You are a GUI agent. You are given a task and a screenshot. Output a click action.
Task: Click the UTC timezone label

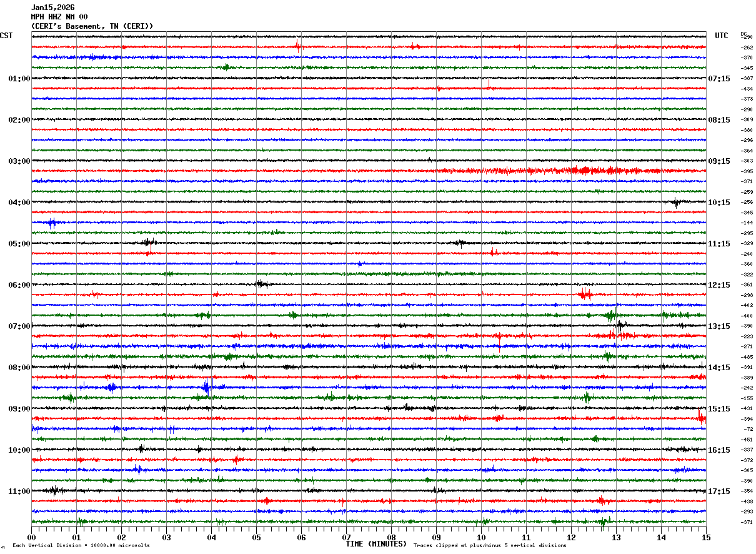[722, 36]
